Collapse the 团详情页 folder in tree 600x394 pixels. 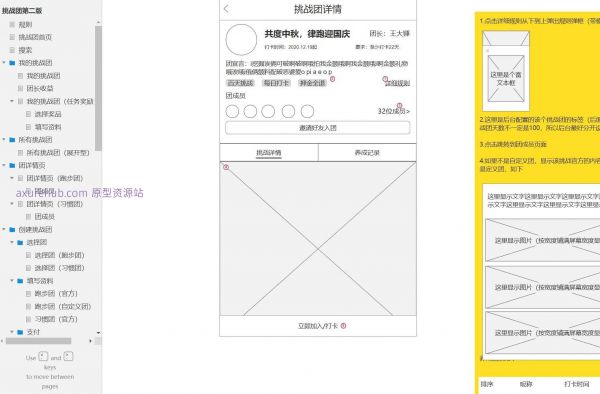pos(4,165)
